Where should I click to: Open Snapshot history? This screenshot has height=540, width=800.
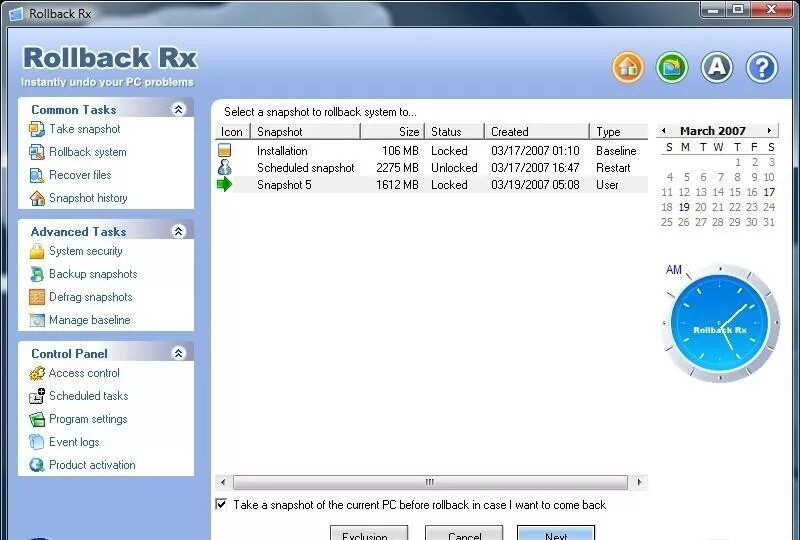pos(88,198)
